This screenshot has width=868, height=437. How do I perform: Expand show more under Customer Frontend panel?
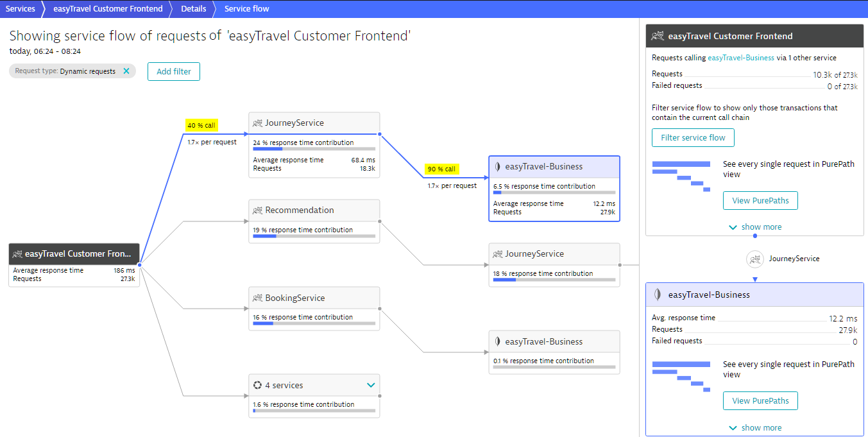tap(754, 227)
